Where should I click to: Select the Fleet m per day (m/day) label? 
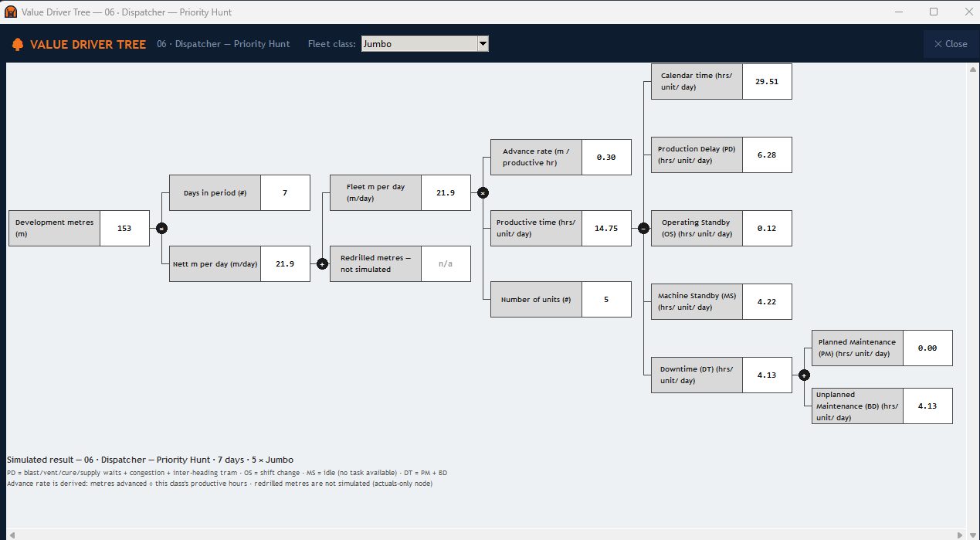click(376, 192)
